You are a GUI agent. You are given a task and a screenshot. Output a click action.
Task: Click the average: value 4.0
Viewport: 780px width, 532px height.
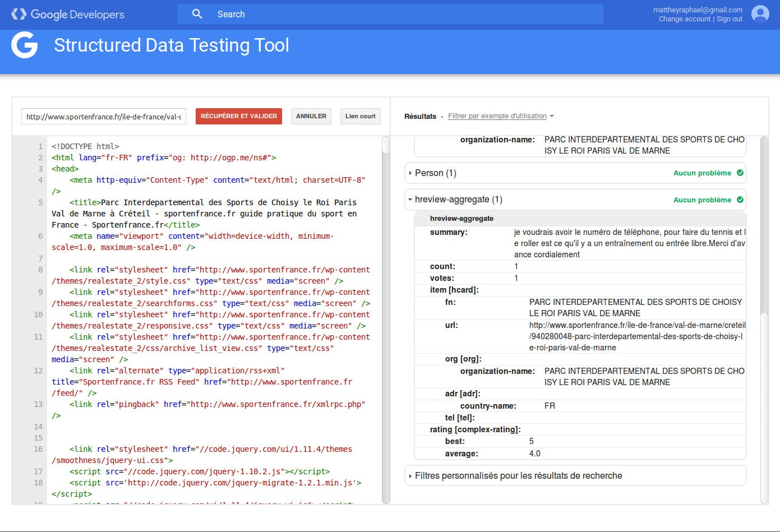[x=535, y=454]
